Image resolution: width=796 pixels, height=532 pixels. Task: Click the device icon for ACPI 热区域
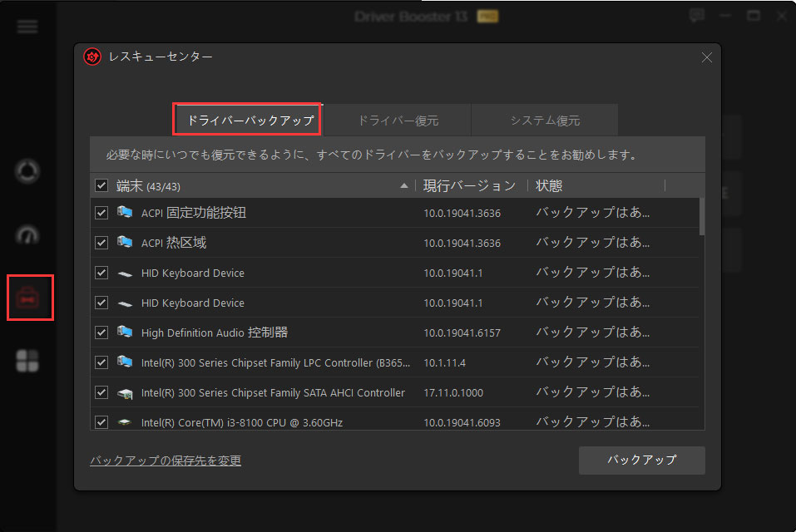click(x=125, y=243)
